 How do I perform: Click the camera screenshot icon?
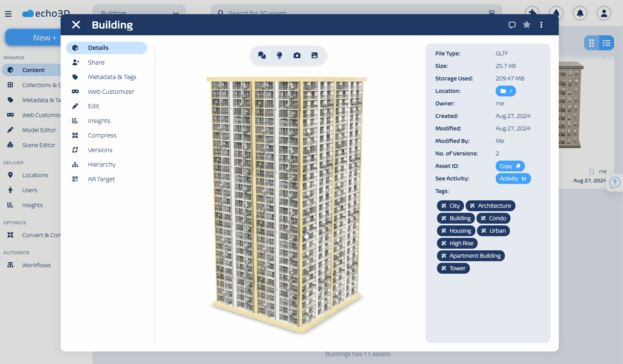pos(297,55)
